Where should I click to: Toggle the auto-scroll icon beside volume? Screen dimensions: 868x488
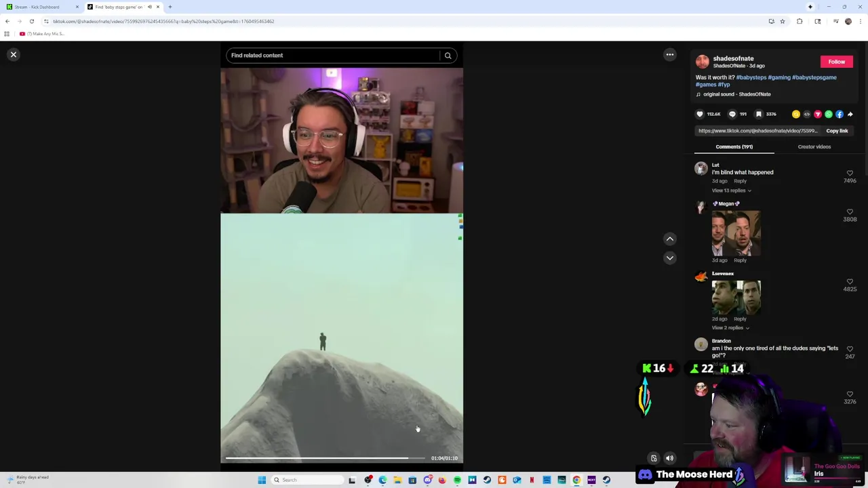click(x=654, y=459)
